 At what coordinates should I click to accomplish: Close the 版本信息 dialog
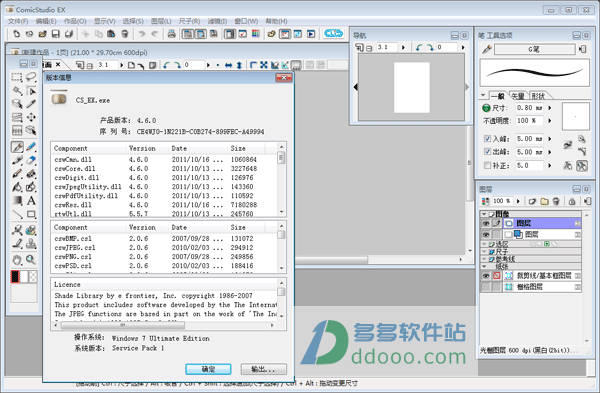[284, 78]
